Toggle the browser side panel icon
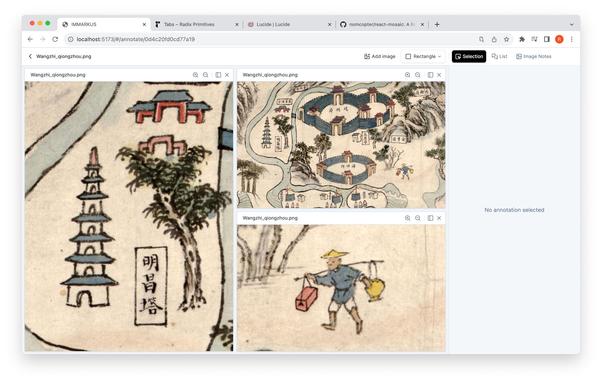This screenshot has width=602, height=383. [x=547, y=39]
